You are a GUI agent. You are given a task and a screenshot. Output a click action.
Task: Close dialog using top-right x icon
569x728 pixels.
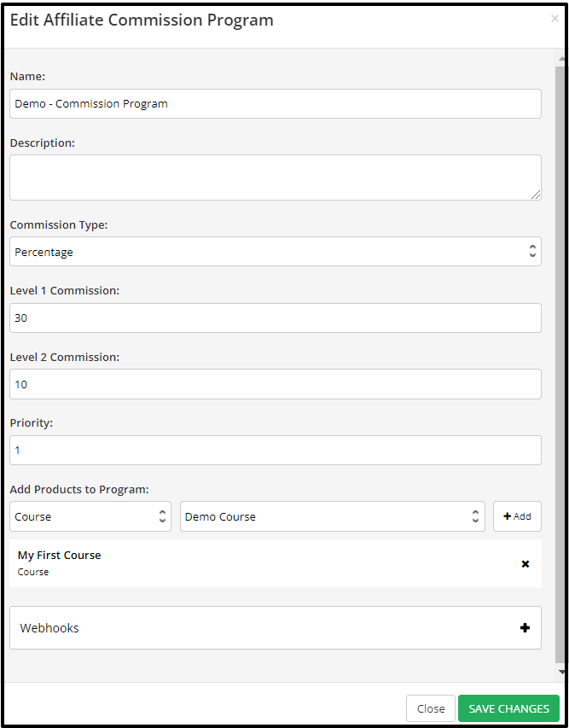click(x=554, y=19)
